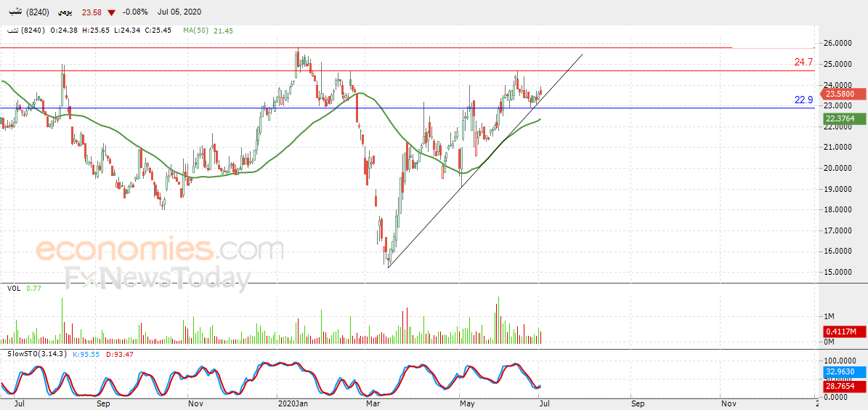Click the close value C:25.45
This screenshot has height=410, width=868.
point(157,31)
